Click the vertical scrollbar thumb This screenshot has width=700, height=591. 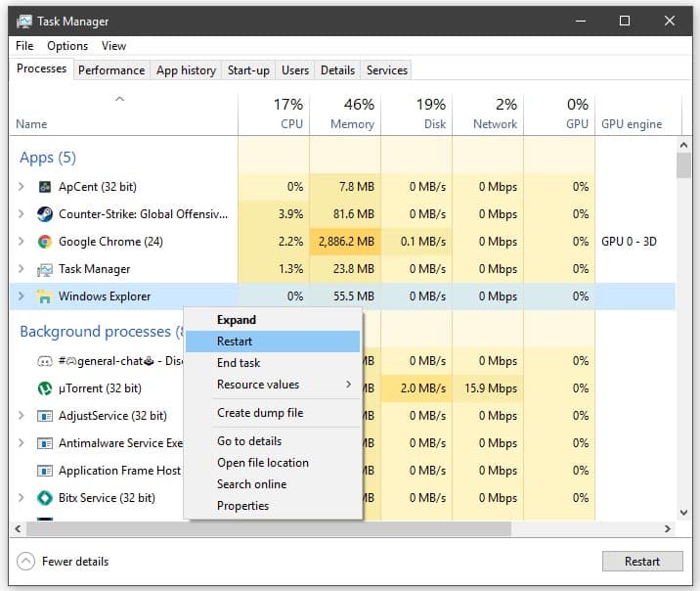pos(683,165)
